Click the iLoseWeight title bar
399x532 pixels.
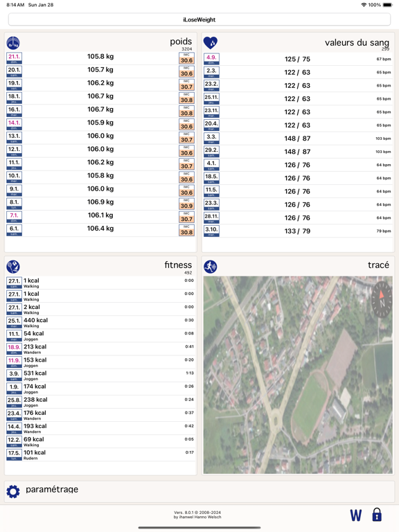coord(199,19)
